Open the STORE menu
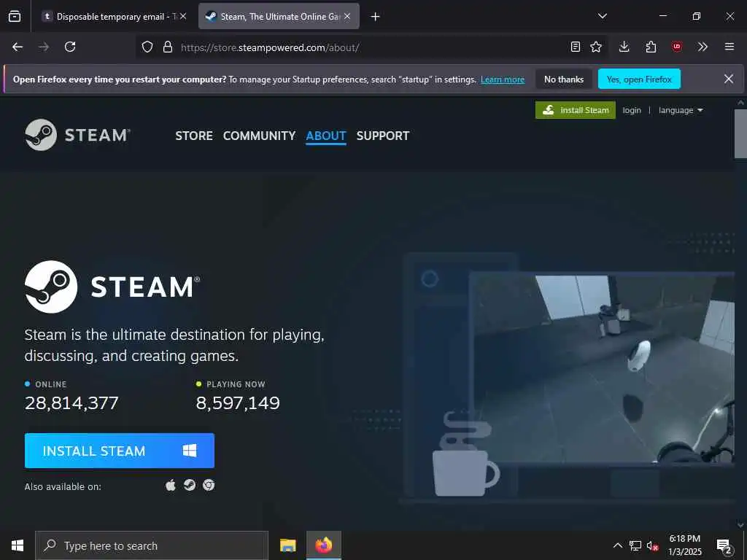Screen dimensions: 747x560 tap(194, 136)
